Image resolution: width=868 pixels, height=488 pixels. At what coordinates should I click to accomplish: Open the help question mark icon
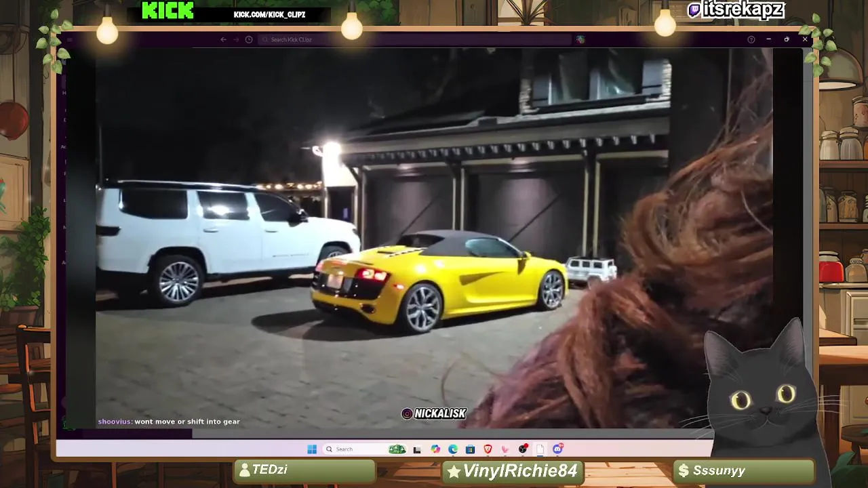coord(751,39)
